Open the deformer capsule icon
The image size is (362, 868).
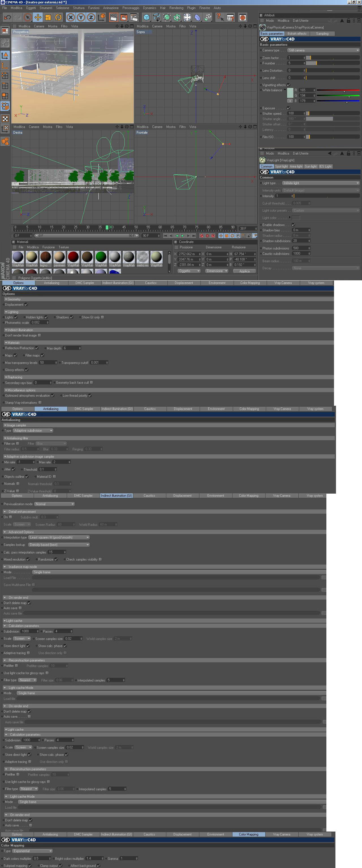[x=197, y=17]
